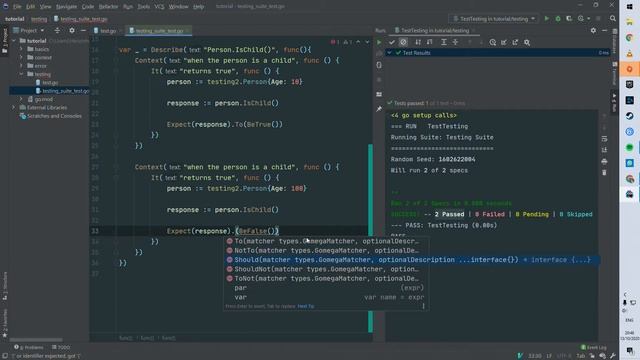This screenshot has width=640, height=360.
Task: Hide the Run tool window with minus icon
Action: [604, 31]
